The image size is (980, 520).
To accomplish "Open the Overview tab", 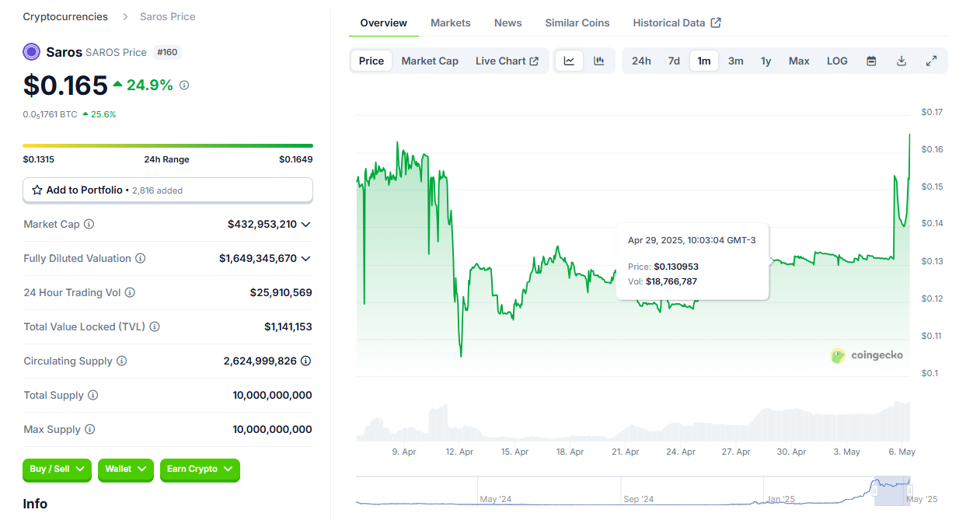I will click(384, 23).
